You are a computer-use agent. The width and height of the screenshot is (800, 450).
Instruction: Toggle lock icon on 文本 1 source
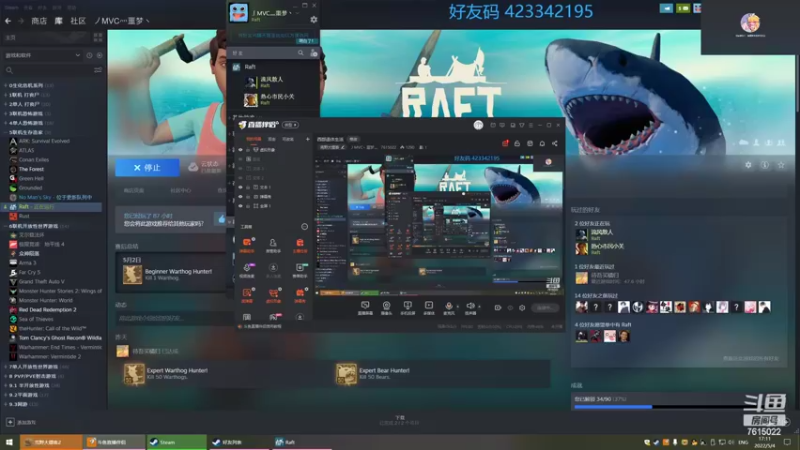point(248,187)
